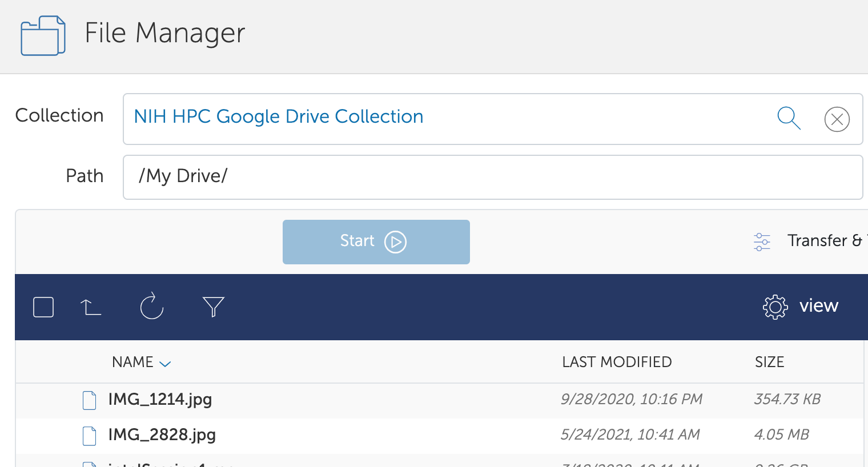The image size is (868, 467).
Task: Open the view menu
Action: click(x=818, y=306)
